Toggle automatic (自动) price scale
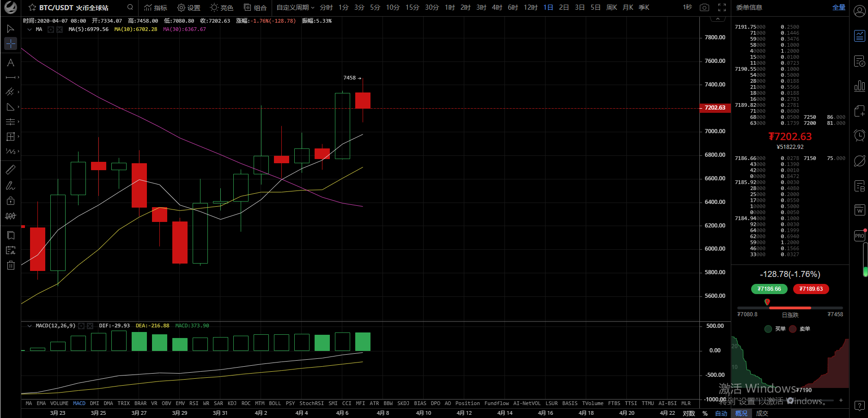Image resolution: width=868 pixels, height=418 pixels. (x=721, y=413)
